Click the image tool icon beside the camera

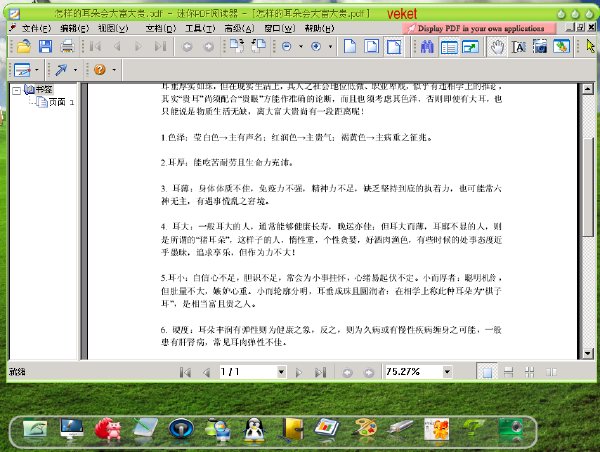pos(561,47)
